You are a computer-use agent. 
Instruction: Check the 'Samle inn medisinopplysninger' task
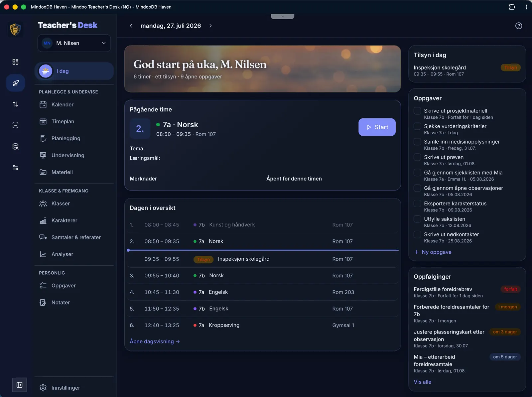pos(417,142)
